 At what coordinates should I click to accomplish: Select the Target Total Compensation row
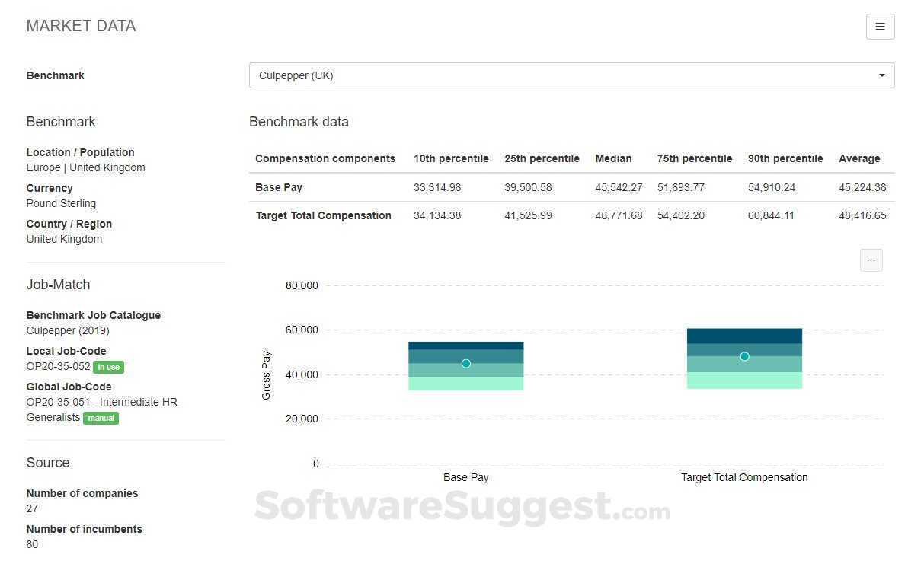(323, 215)
